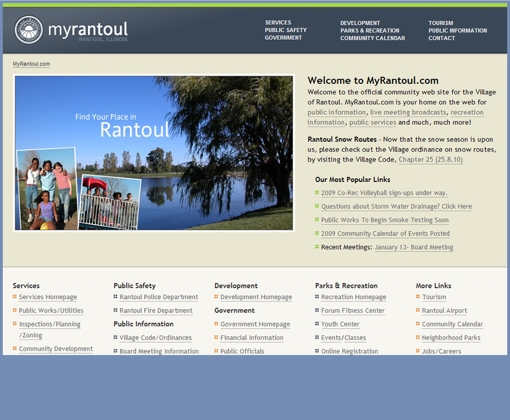This screenshot has width=510, height=420.
Task: Click the MyRantoul.com breadcrumb link
Action: coord(31,64)
